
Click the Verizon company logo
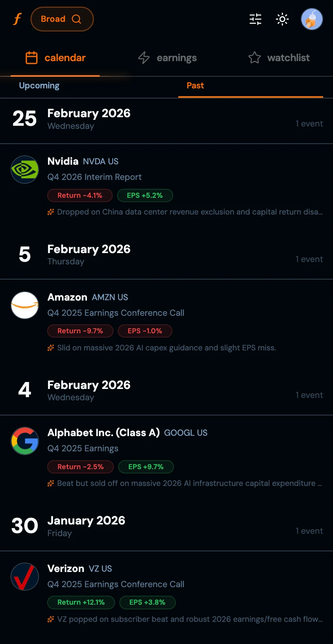coord(25,577)
